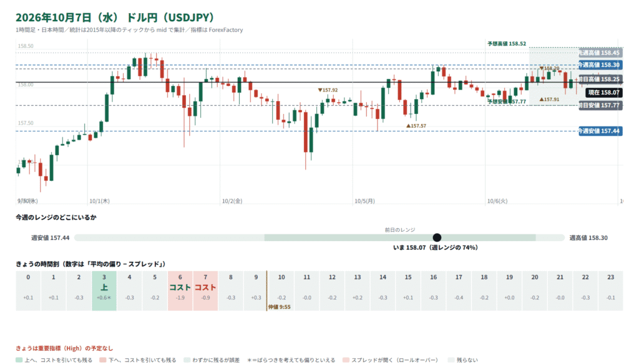Click the hour 17 timetable cell
The image size is (639, 364).
pyautogui.click(x=459, y=290)
